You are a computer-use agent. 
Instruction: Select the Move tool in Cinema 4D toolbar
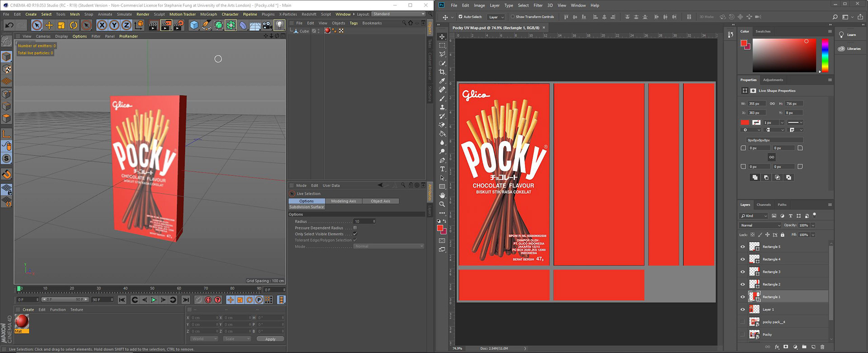(x=49, y=25)
